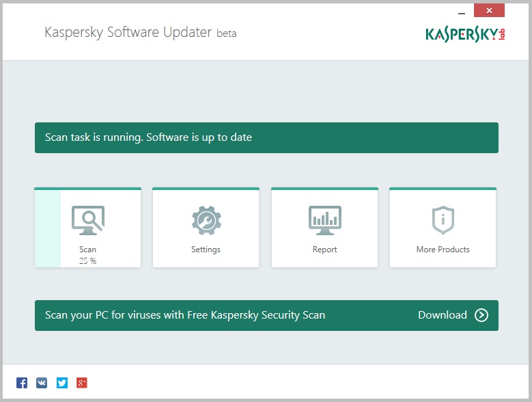The image size is (532, 402).
Task: Click the More Products shield icon
Action: (443, 220)
